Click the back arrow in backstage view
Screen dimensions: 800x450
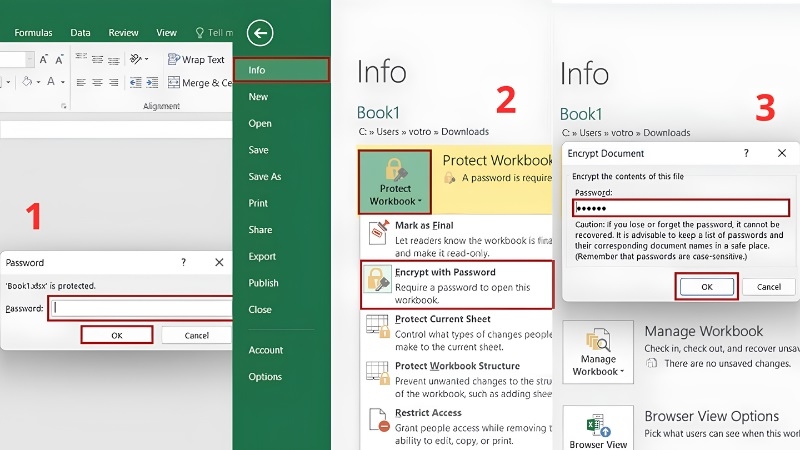point(260,33)
